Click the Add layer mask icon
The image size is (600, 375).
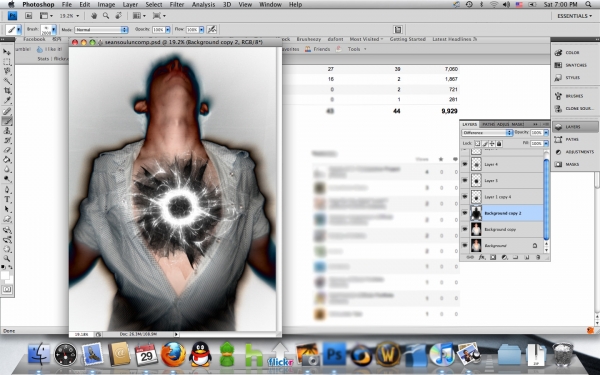pyautogui.click(x=493, y=258)
